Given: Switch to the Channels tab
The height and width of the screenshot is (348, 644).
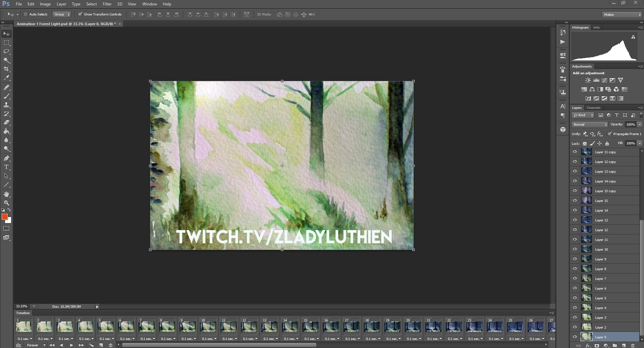Looking at the screenshot, I should [593, 108].
